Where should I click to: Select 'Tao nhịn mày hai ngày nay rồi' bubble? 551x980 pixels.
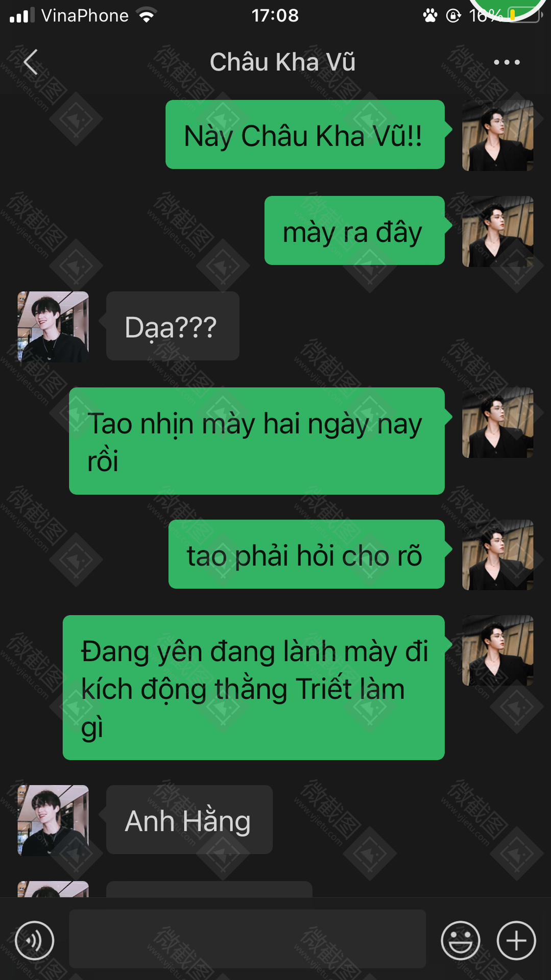pos(257,441)
